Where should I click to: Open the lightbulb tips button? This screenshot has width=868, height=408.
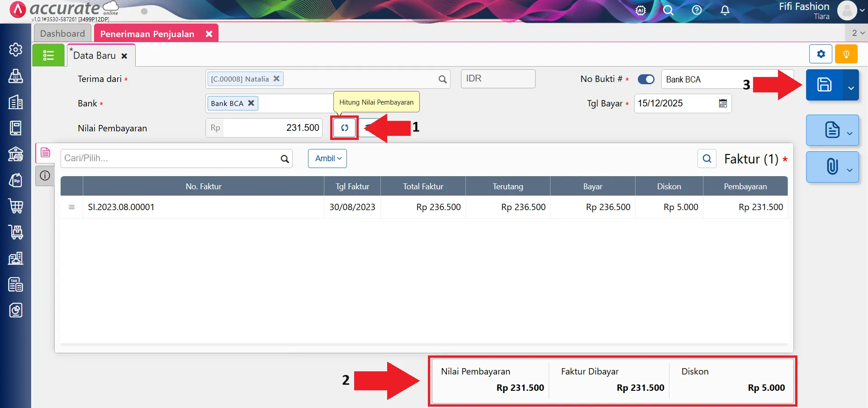pyautogui.click(x=846, y=54)
